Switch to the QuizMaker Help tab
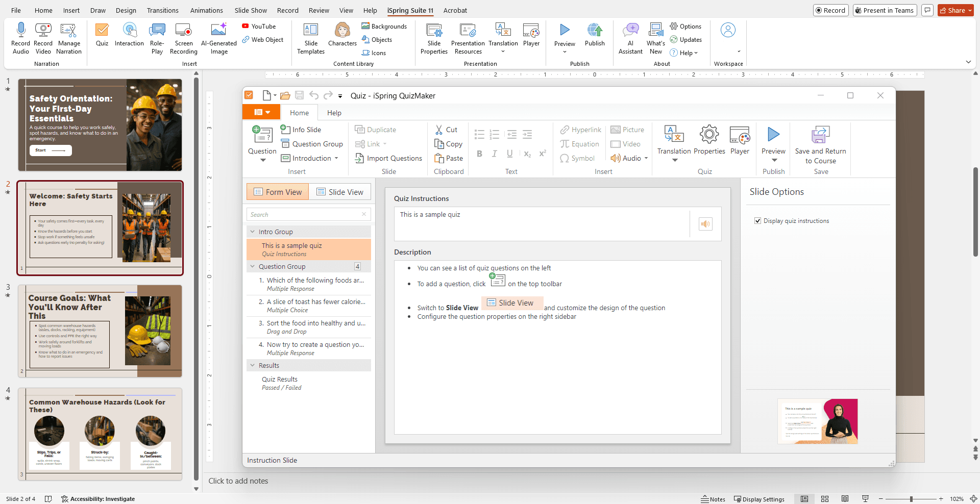The image size is (980, 504). click(334, 112)
